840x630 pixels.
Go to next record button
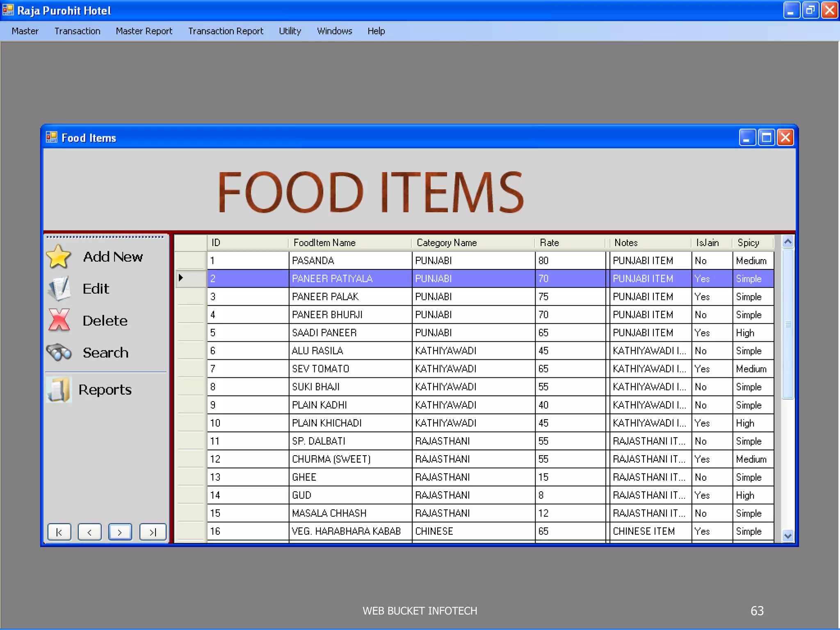click(x=120, y=532)
